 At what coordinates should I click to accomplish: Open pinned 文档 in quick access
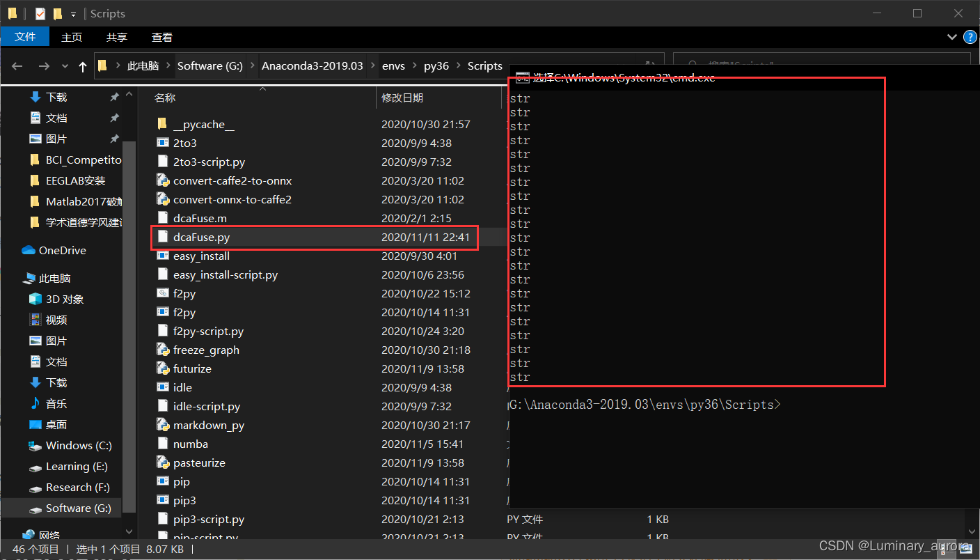click(56, 118)
